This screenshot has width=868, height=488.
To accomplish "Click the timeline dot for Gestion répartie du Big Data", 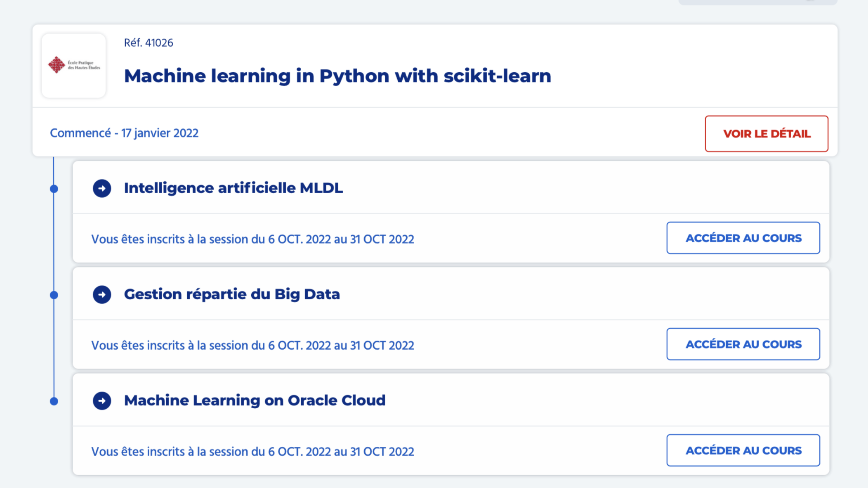I will pyautogui.click(x=54, y=295).
